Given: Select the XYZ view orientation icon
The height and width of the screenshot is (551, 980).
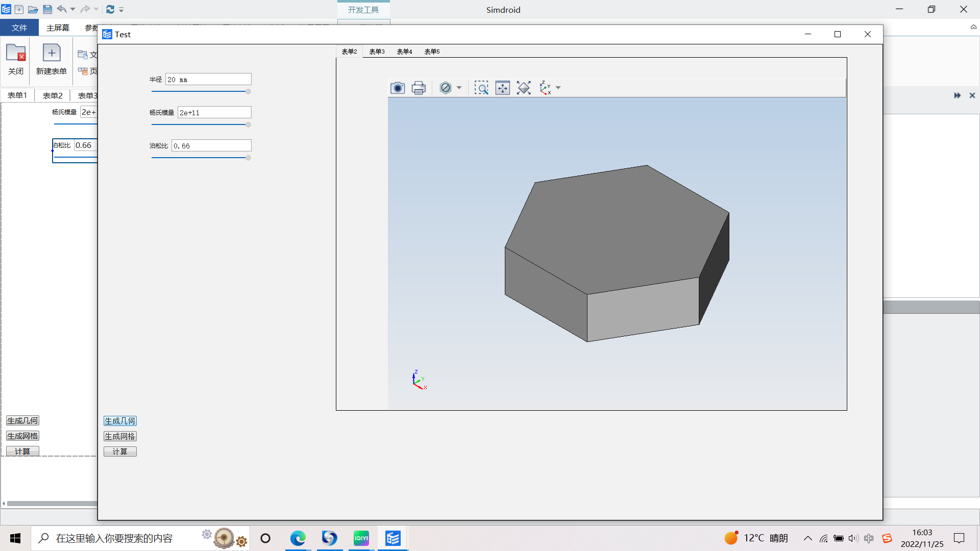Looking at the screenshot, I should pos(545,88).
